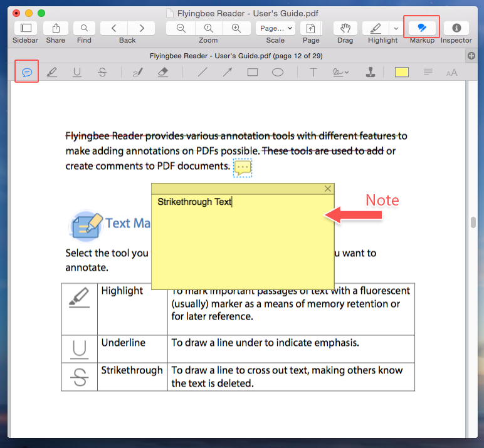This screenshot has width=484, height=448.
Task: Click inside the note text area
Action: [x=243, y=242]
